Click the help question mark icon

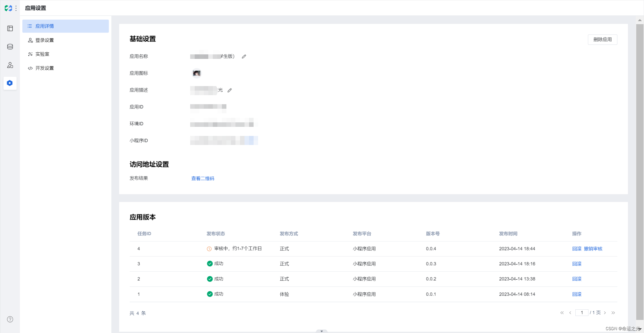point(10,319)
